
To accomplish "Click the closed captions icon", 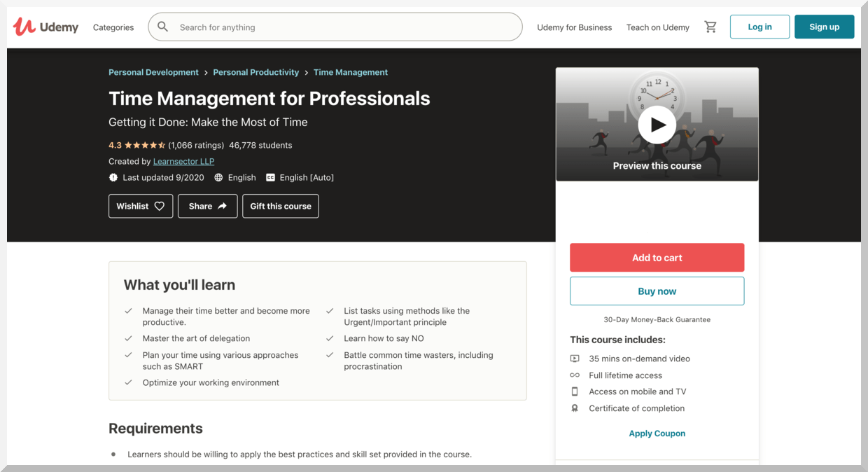I will 271,178.
